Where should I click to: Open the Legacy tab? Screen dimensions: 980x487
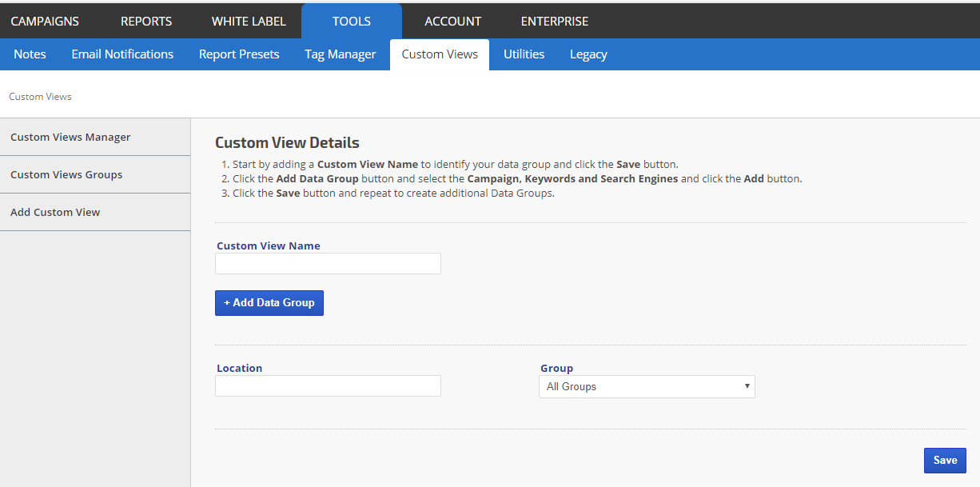click(x=588, y=54)
